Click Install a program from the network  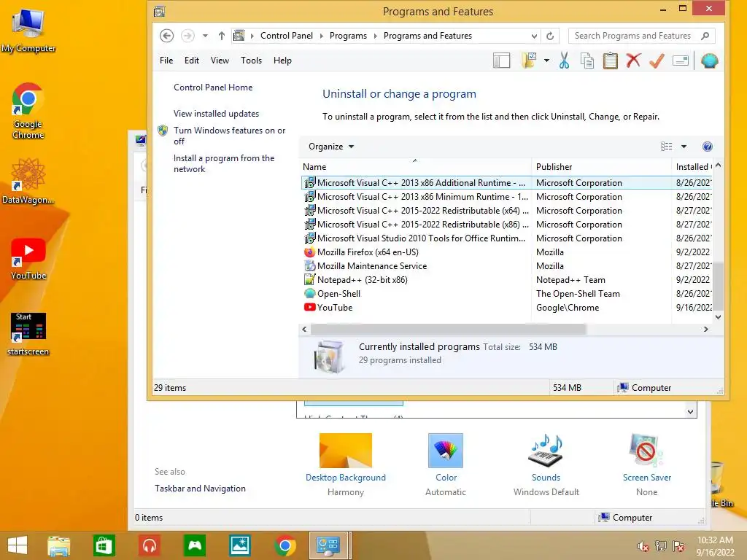click(224, 163)
